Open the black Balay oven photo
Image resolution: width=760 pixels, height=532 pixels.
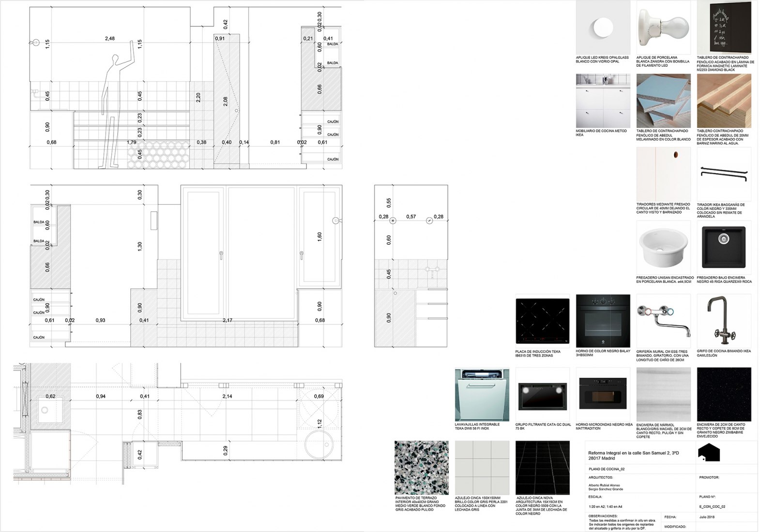click(603, 321)
